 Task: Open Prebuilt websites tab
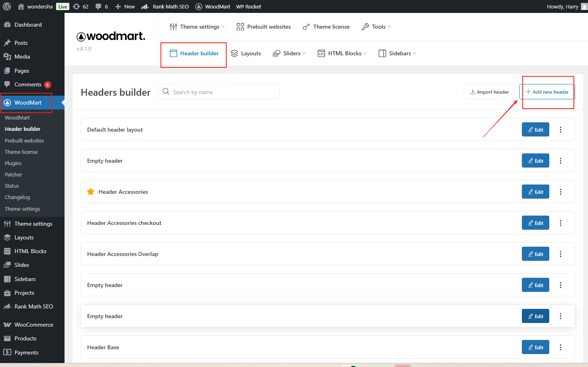tap(263, 27)
